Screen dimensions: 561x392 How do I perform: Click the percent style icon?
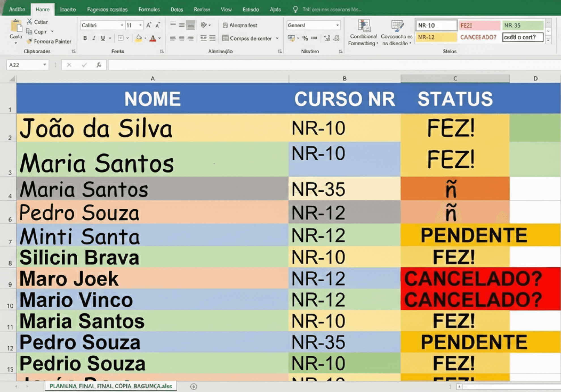[x=305, y=38]
